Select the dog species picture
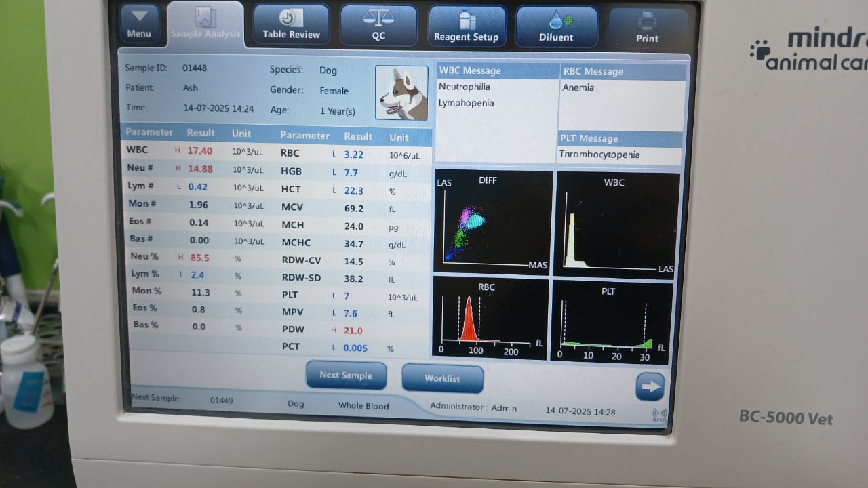Image resolution: width=868 pixels, height=488 pixels. click(x=401, y=93)
